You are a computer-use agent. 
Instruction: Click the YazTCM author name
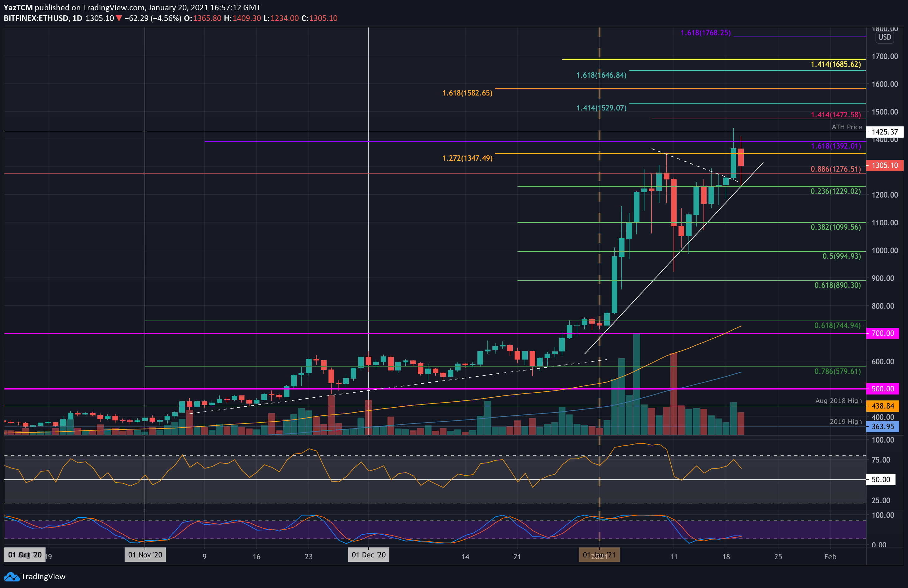click(18, 7)
